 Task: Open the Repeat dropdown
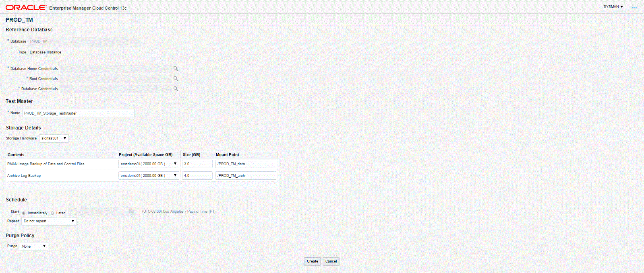pos(49,221)
